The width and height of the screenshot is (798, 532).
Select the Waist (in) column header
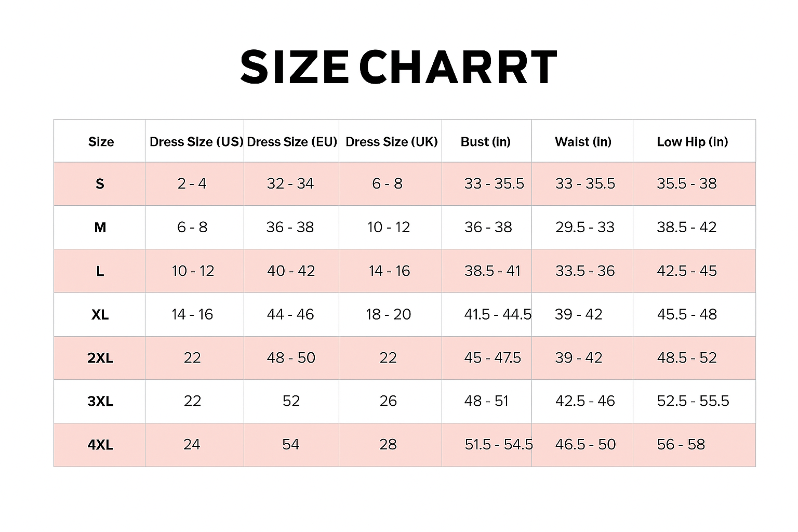coord(583,142)
